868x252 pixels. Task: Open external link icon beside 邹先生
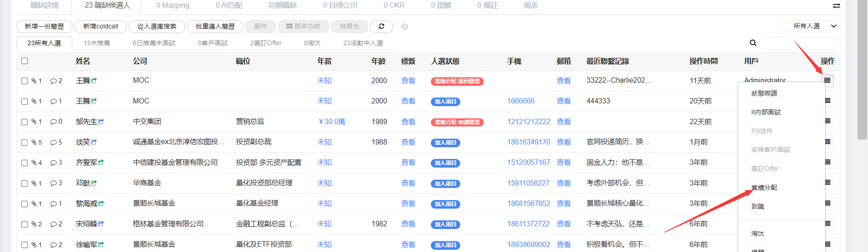[x=101, y=121]
